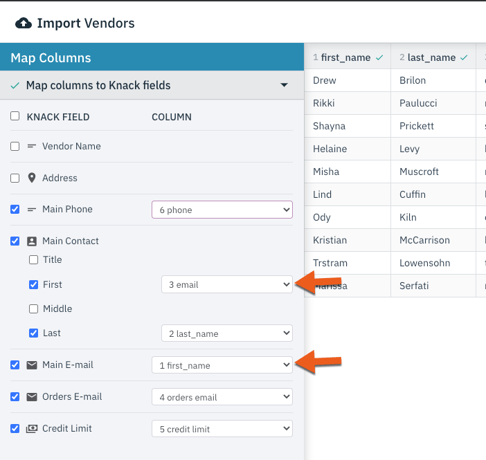Viewport: 486px width, 460px height.
Task: Uncheck the Main Phone checkbox
Action: 15,209
